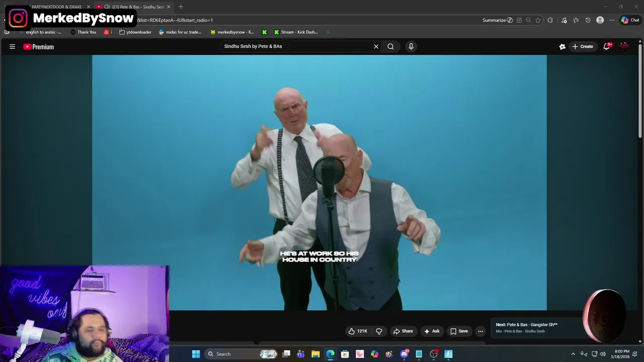Open the YouTube guide hamburger menu
644x362 pixels.
pos(12,47)
